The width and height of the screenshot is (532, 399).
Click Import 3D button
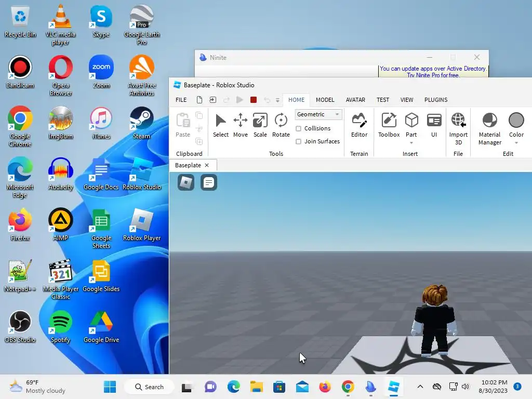pos(458,129)
